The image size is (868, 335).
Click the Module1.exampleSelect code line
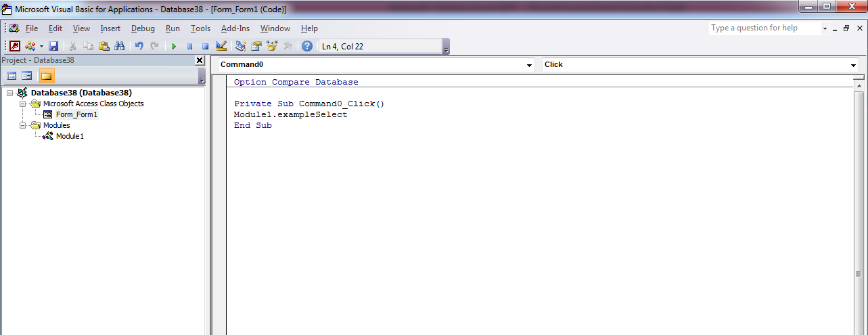click(290, 115)
